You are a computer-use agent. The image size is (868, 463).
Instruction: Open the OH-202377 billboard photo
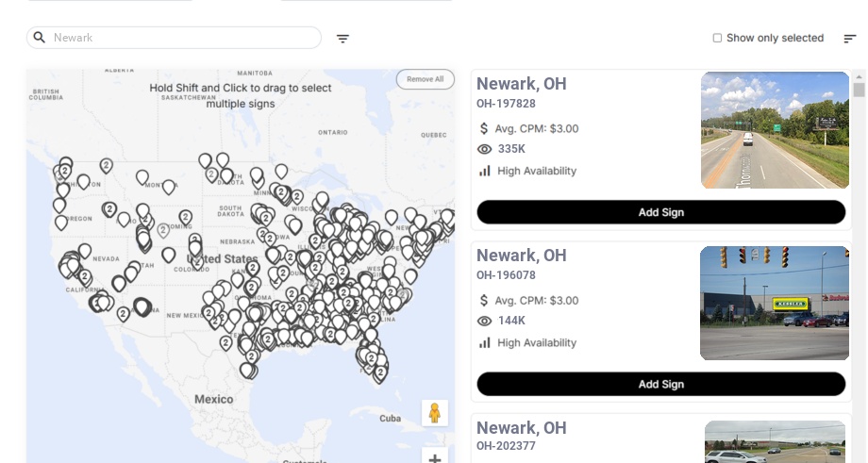point(775,442)
